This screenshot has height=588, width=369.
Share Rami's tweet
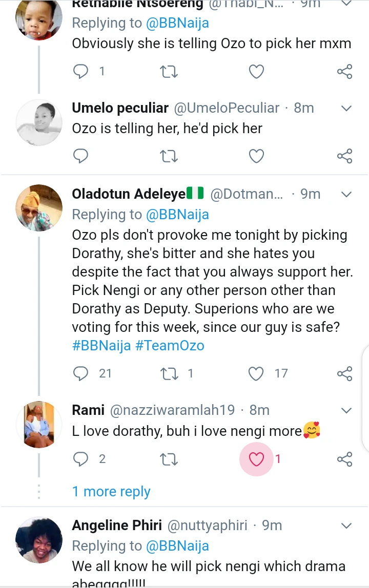point(345,459)
